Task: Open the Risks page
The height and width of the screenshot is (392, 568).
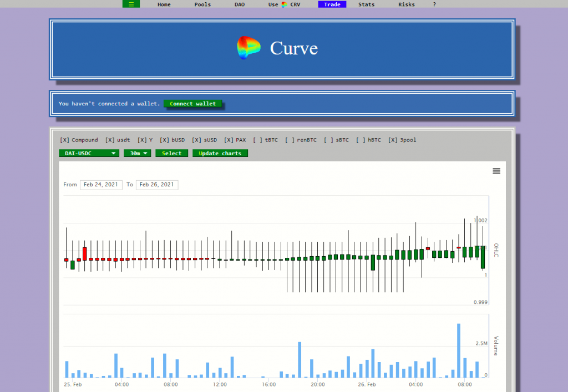Action: [x=406, y=4]
